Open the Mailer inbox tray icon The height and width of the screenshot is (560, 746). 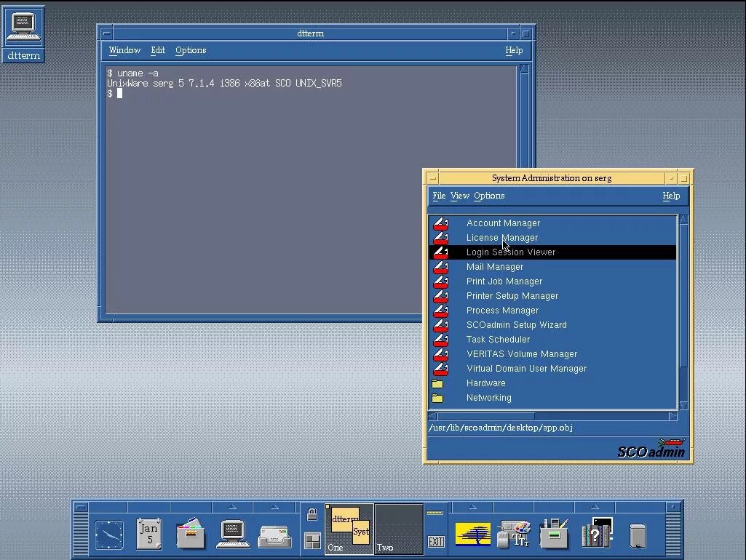(274, 536)
